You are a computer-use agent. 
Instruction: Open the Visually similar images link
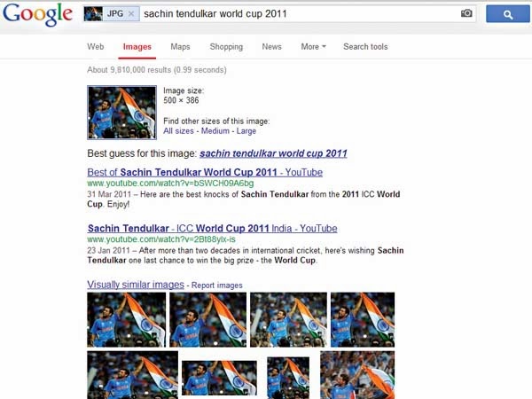[x=136, y=285]
